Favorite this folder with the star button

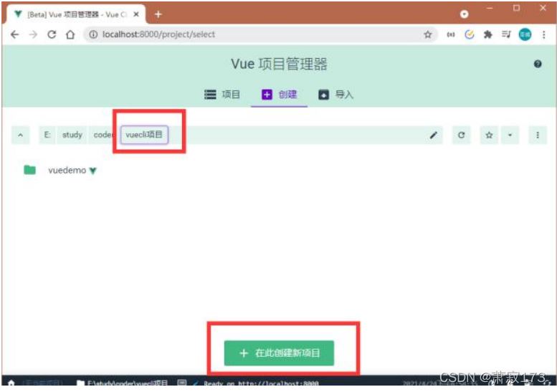coord(489,135)
